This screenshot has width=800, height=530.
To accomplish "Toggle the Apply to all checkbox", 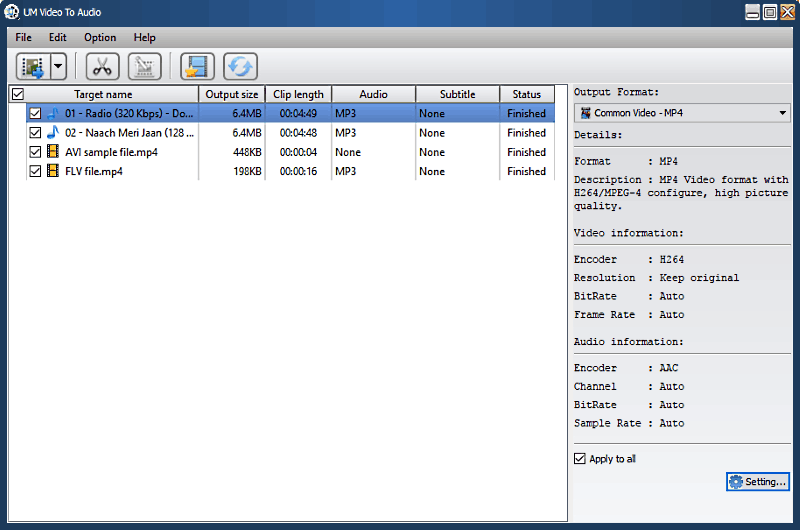I will tap(580, 459).
